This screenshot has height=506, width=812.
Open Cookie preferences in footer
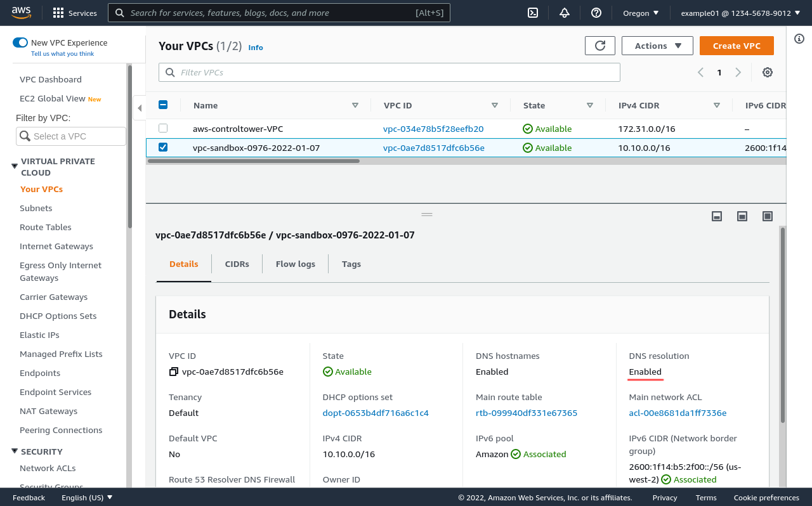pyautogui.click(x=766, y=498)
